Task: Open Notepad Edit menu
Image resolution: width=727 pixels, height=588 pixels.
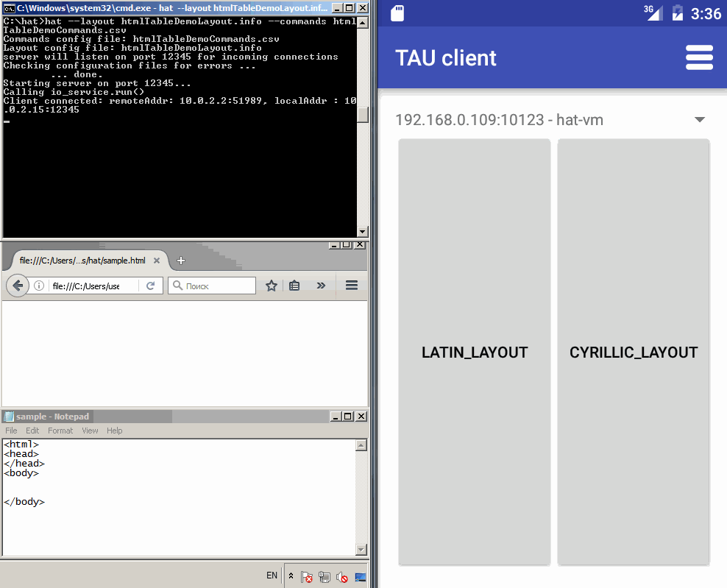Action: pyautogui.click(x=32, y=431)
